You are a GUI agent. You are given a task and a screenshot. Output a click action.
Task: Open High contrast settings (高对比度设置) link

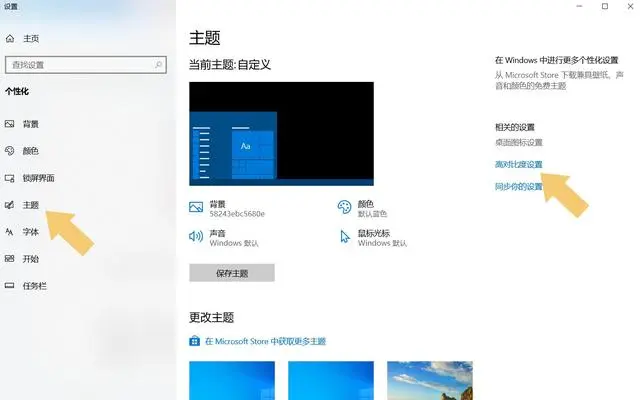click(x=518, y=165)
